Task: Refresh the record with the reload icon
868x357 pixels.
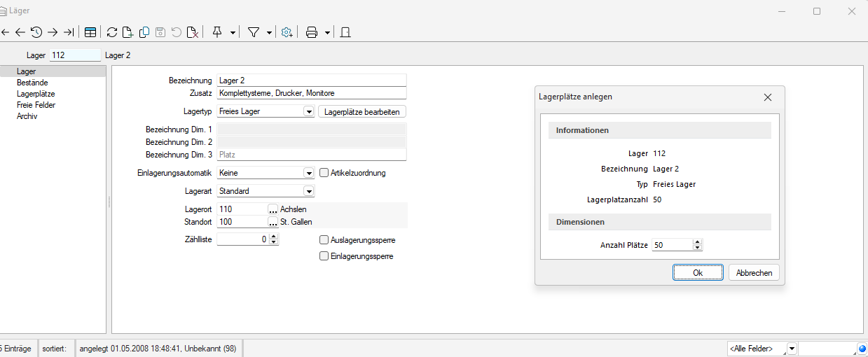Action: click(112, 32)
